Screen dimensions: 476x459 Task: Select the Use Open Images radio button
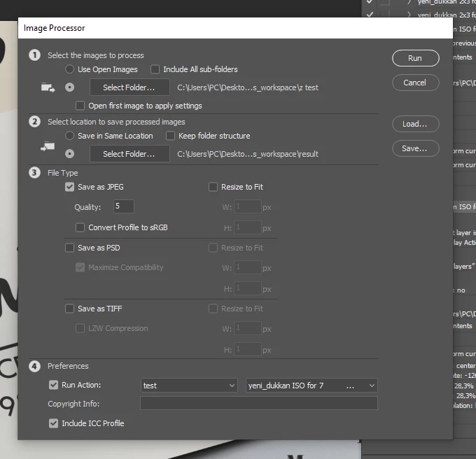point(69,69)
